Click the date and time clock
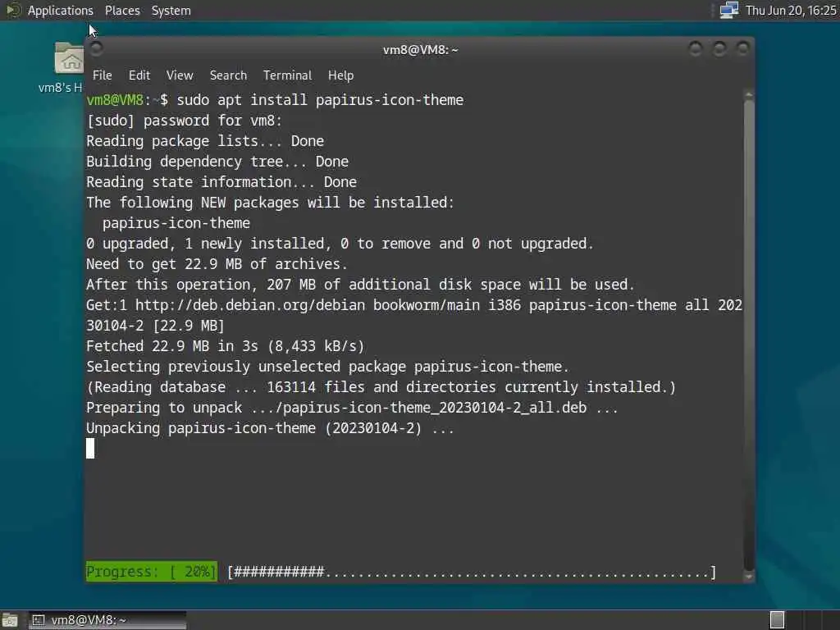 791,11
